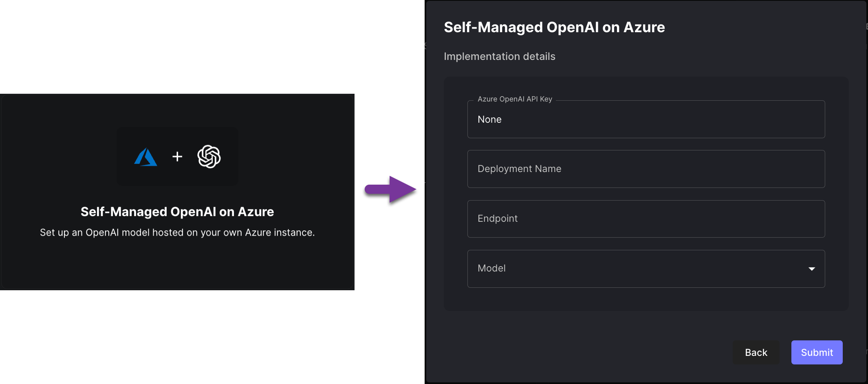This screenshot has width=868, height=384.
Task: Submit the Azure OpenAI configuration form
Action: click(817, 353)
